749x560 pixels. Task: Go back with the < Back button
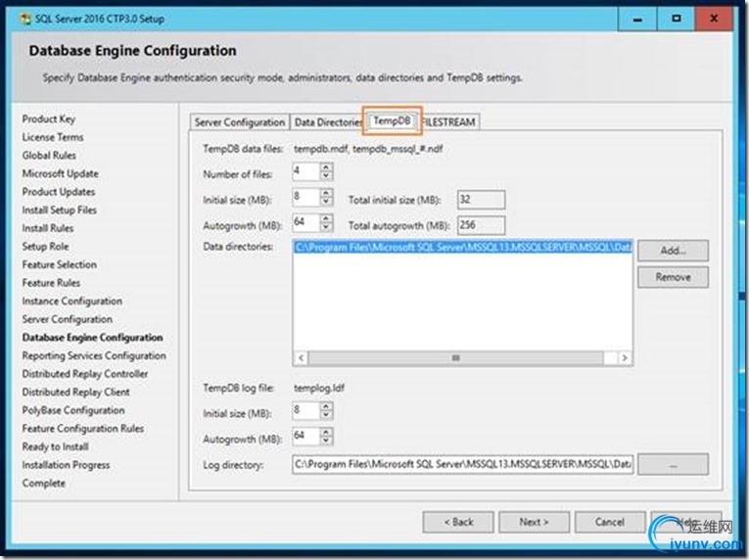tap(458, 522)
